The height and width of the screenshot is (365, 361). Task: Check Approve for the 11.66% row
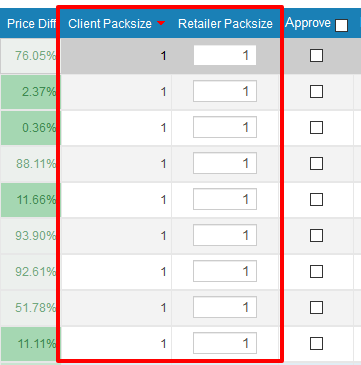click(316, 199)
